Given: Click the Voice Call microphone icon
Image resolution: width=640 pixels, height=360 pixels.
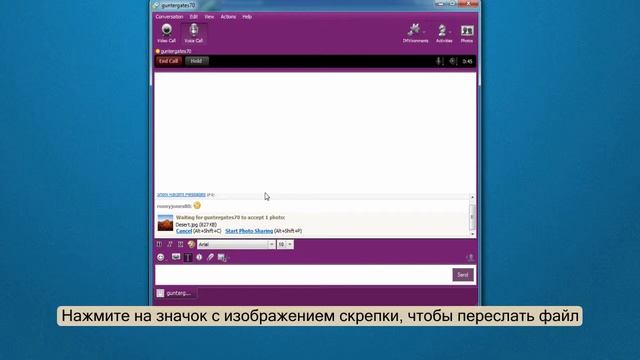Looking at the screenshot, I should 193,30.
